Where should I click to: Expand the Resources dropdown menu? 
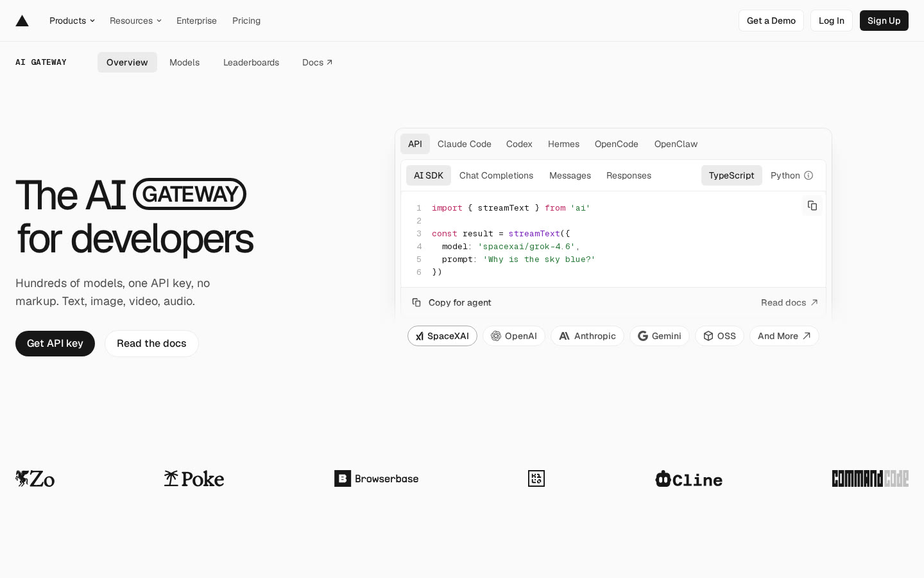coord(135,21)
